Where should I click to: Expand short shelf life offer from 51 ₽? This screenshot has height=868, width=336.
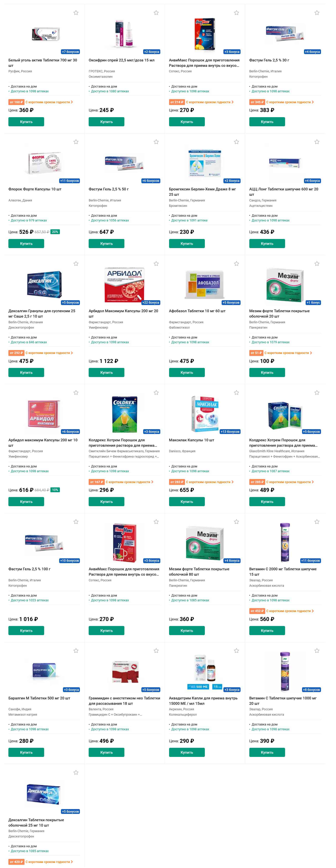280,353
